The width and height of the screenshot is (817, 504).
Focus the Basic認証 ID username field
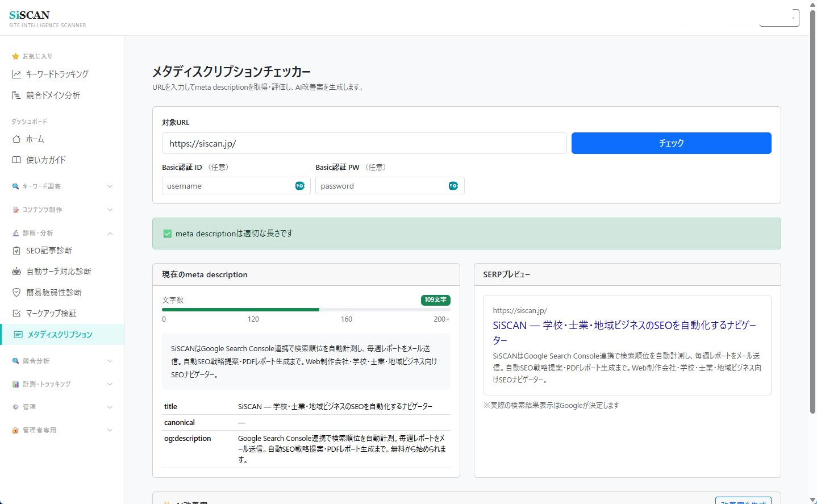pyautogui.click(x=236, y=186)
